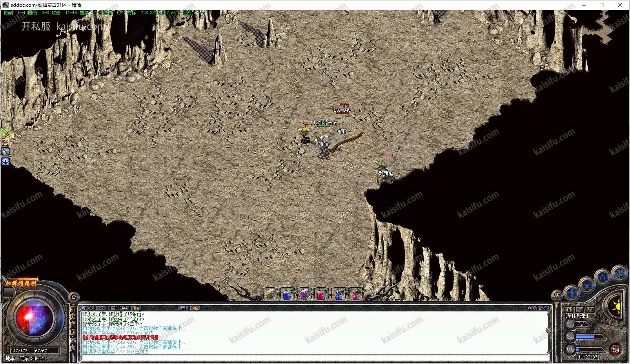Click the 67/67 MP value readout
Image resolution: width=630 pixels, height=364 pixels.
point(41,351)
